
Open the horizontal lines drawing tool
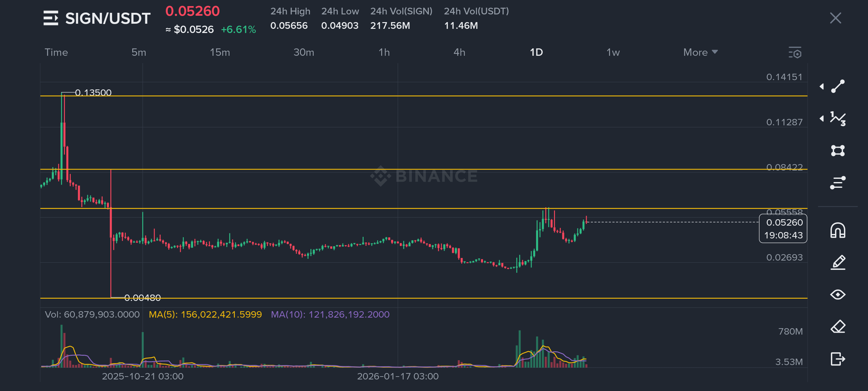(x=838, y=182)
